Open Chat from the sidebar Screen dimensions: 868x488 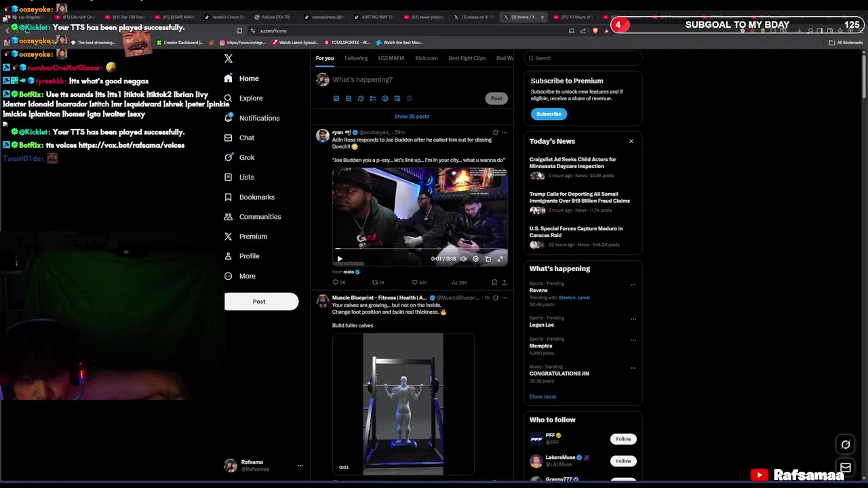[x=239, y=138]
